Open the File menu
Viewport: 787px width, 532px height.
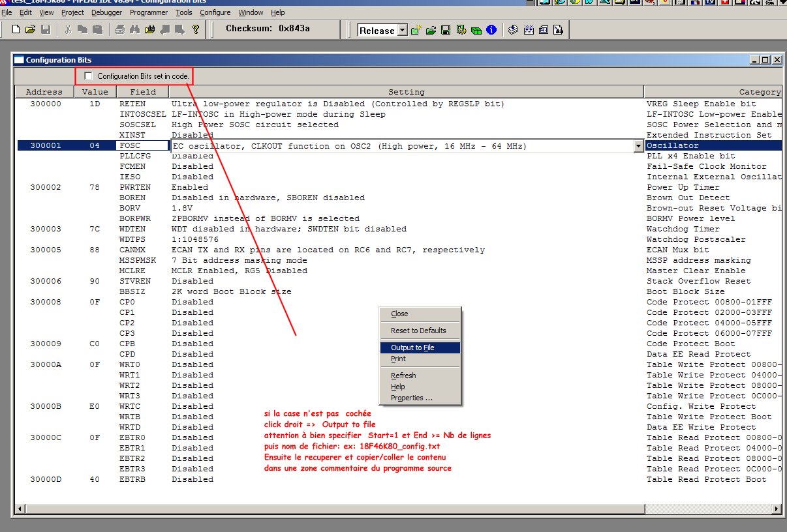(x=7, y=12)
